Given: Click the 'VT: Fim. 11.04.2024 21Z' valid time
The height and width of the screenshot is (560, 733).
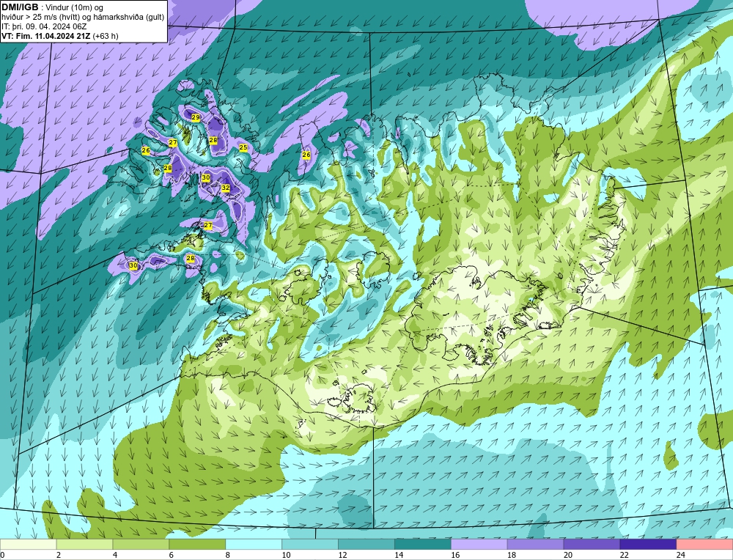Looking at the screenshot, I should [46, 36].
